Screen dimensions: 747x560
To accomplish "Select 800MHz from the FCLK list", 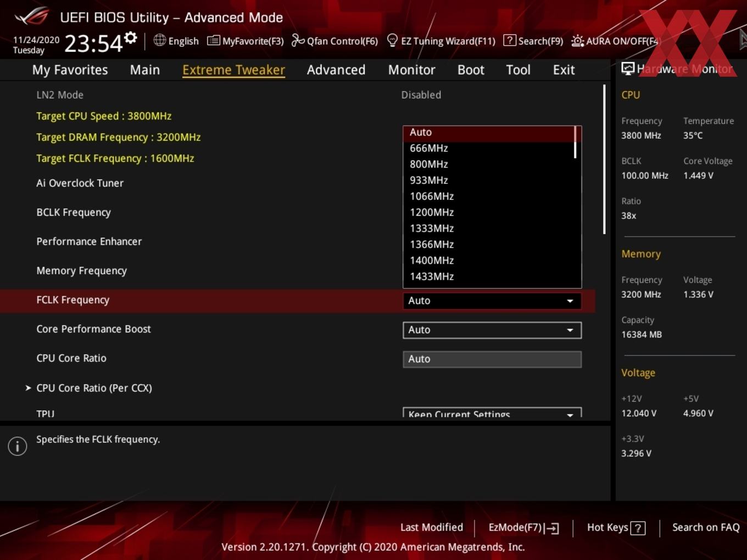I will (489, 164).
